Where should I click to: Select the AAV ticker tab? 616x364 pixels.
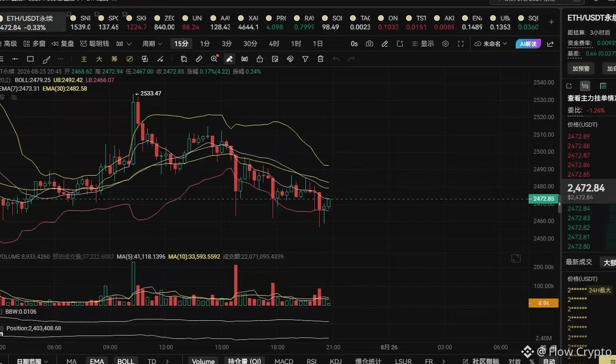pyautogui.click(x=220, y=22)
